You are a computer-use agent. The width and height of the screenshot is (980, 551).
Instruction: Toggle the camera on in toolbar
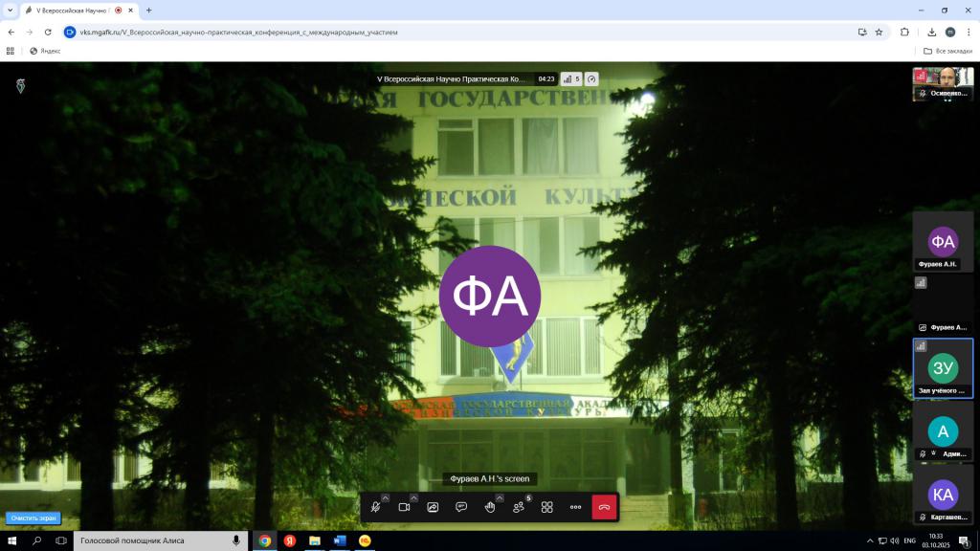pos(404,507)
